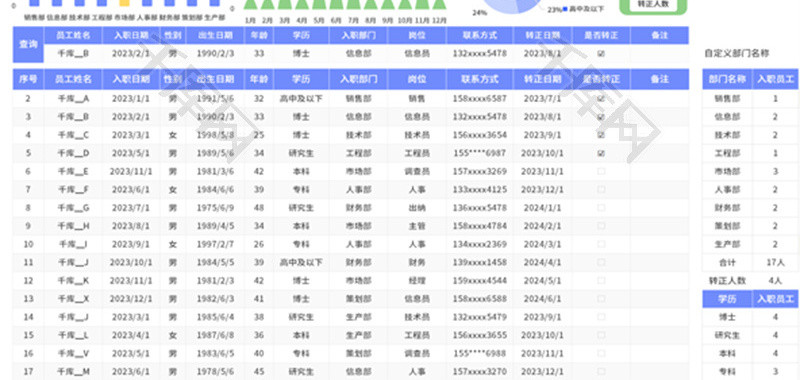The height and width of the screenshot is (380, 800).
Task: Click phone number 155****6987
Action: [480, 154]
